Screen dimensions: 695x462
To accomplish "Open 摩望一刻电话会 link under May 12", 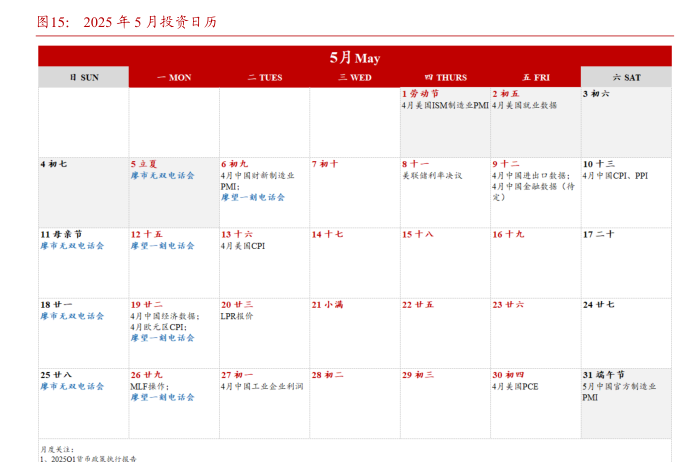I will 162,245.
